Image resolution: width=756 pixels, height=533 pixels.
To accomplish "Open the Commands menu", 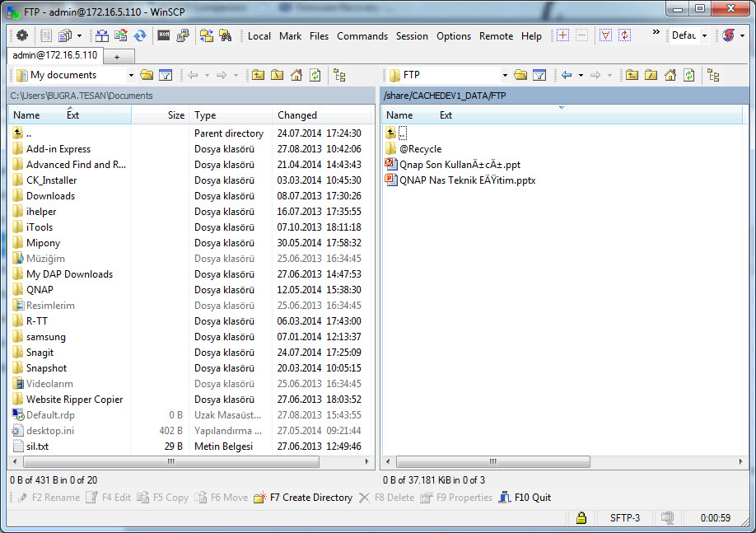I will [x=362, y=36].
